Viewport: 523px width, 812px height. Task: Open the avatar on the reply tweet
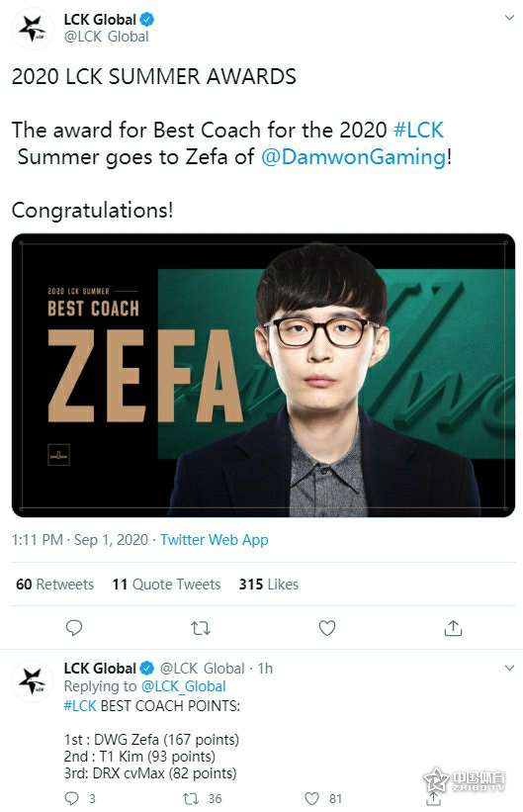coord(32,680)
